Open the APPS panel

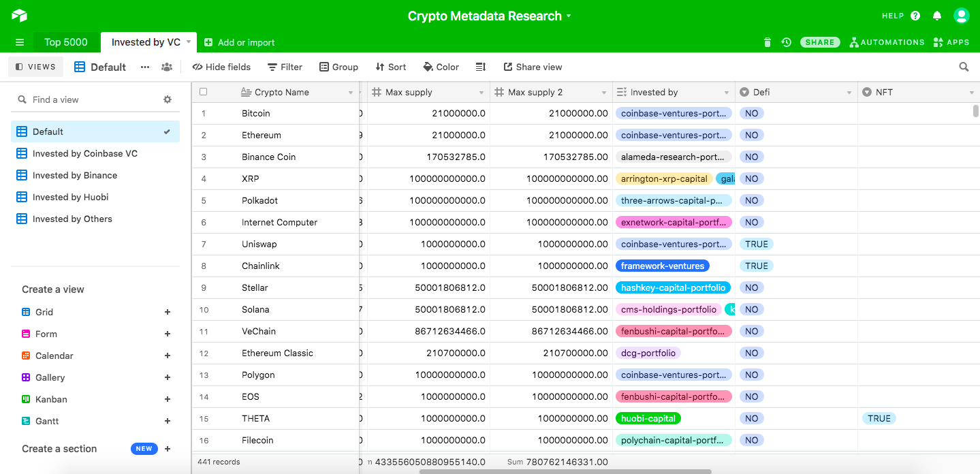(951, 42)
